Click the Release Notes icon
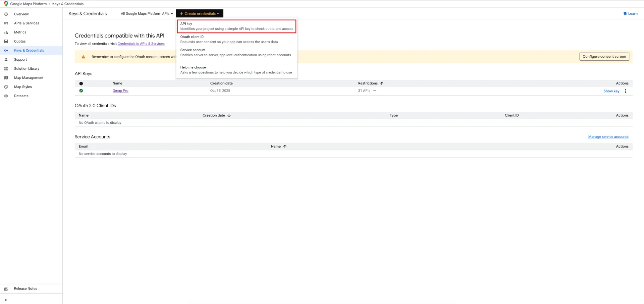The image size is (644, 304). coord(6,289)
